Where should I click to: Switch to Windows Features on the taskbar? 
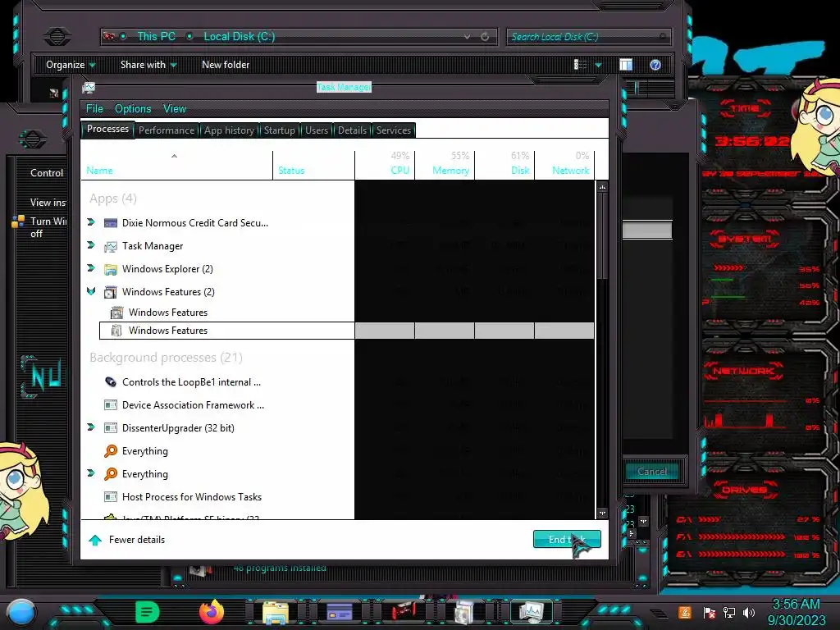[464, 612]
